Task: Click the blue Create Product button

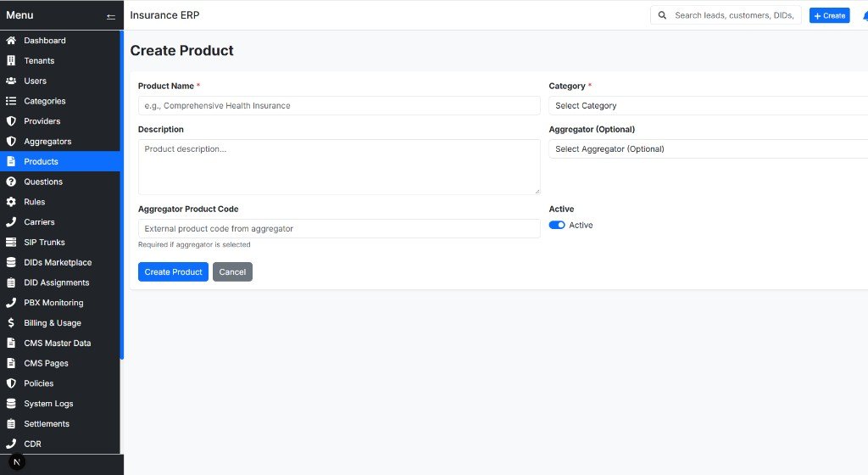Action: click(173, 271)
